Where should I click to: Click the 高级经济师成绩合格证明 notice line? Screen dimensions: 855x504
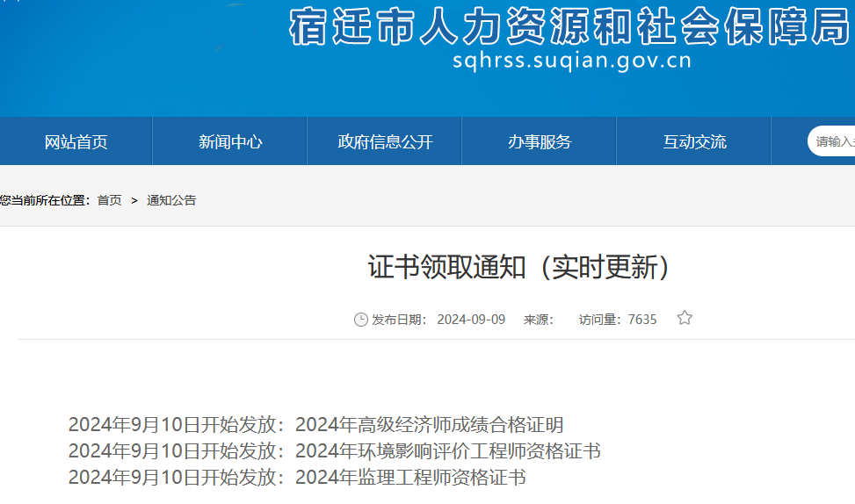pyautogui.click(x=316, y=426)
